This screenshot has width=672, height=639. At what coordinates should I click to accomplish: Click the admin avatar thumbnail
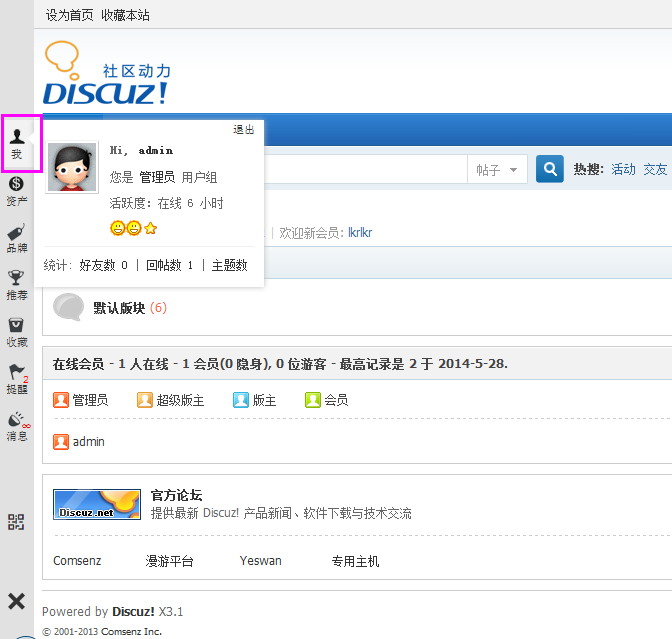click(72, 167)
